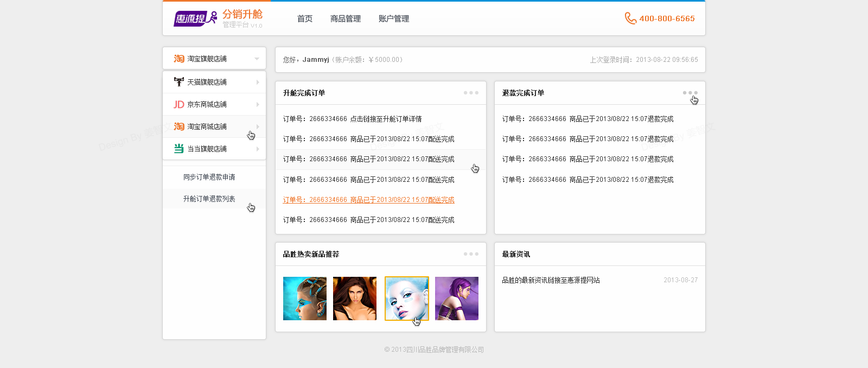Click the username Jammyj in the greeting bar
This screenshot has height=368, width=868.
pos(316,60)
